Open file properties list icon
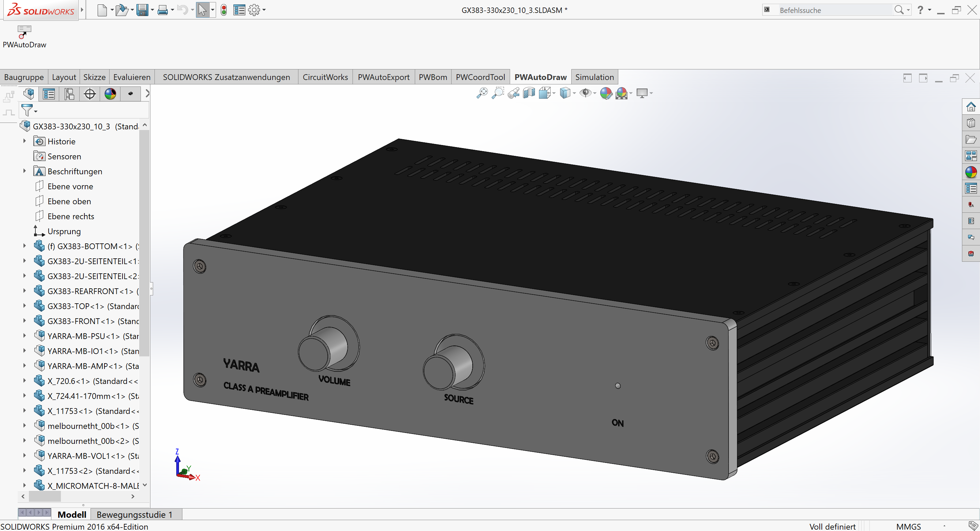This screenshot has height=531, width=980. tap(239, 10)
